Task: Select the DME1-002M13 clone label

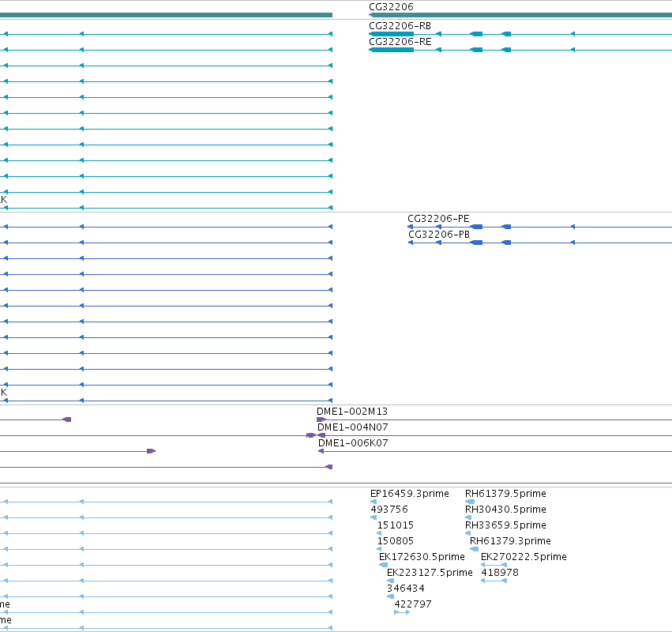Action: click(352, 412)
